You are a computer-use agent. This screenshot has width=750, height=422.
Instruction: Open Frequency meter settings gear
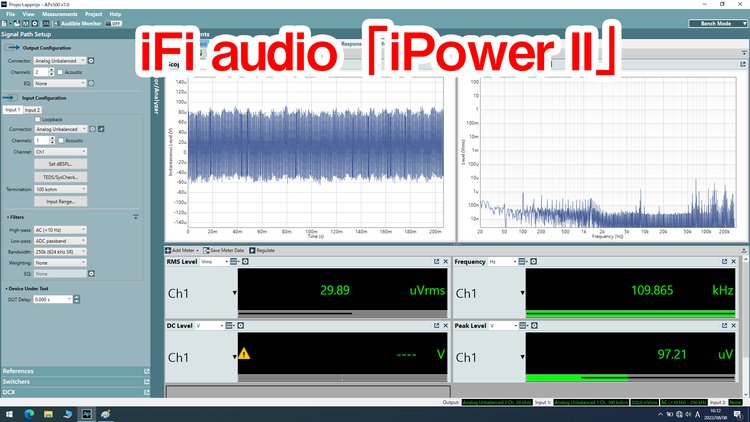(533, 261)
